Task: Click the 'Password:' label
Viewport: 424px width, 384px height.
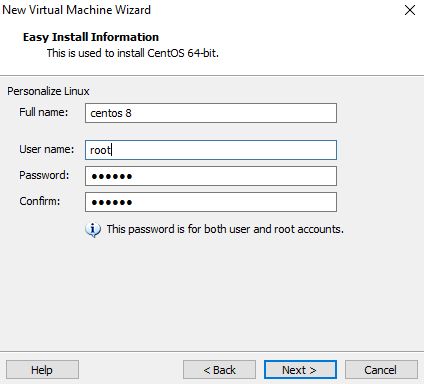Action: coord(44,175)
